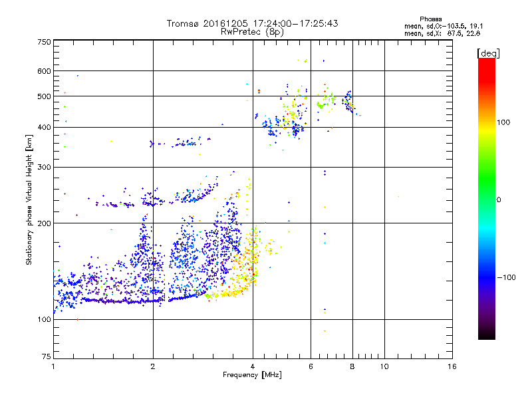Screen dimensions: 532x399
Task: Click the x-axis label '10'
Action: [x=384, y=366]
